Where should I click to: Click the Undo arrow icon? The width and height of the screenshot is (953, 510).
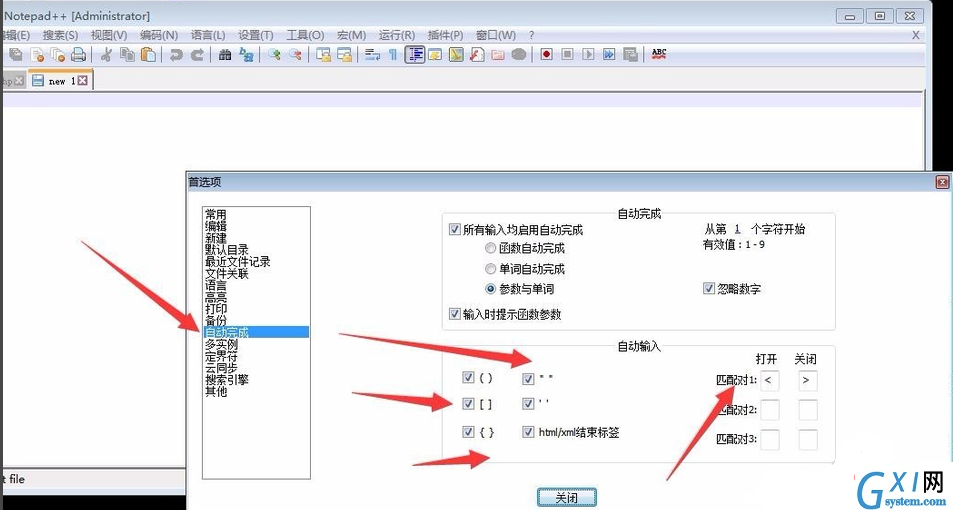[x=176, y=55]
